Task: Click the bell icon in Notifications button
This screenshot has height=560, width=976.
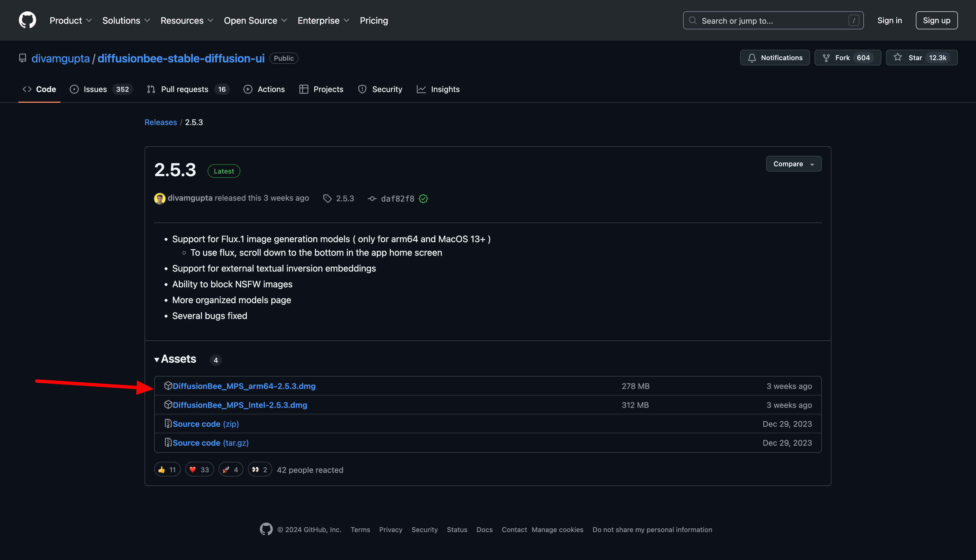Action: [752, 58]
